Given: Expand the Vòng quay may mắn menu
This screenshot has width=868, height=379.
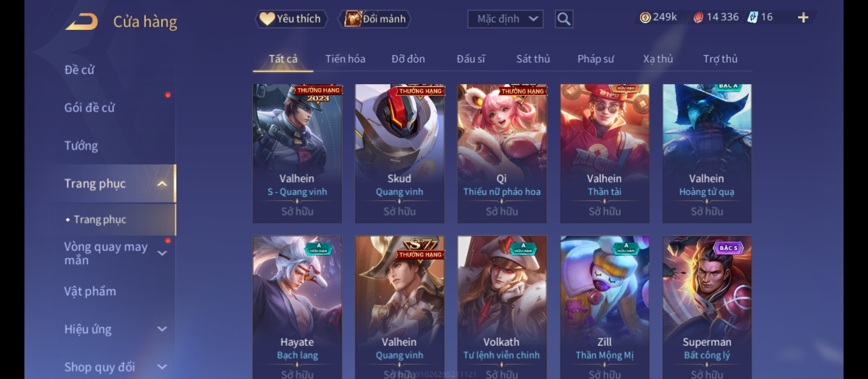Looking at the screenshot, I should click(162, 253).
